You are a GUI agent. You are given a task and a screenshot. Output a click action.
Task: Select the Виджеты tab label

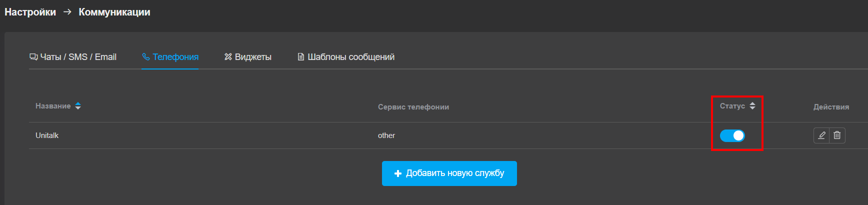tap(253, 57)
